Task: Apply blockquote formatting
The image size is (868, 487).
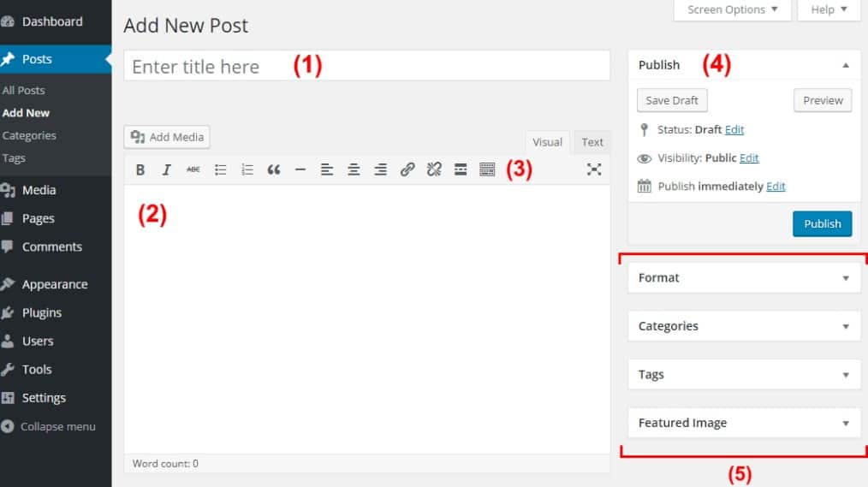Action: [274, 169]
